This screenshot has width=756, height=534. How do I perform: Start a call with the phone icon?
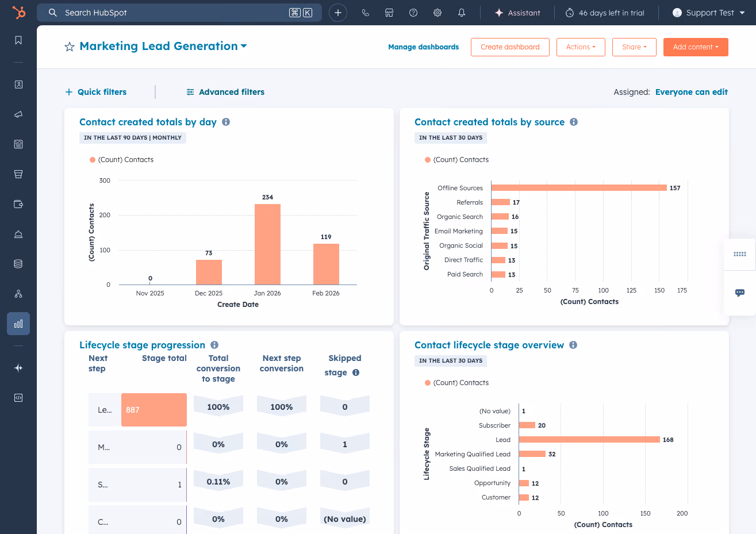pyautogui.click(x=366, y=12)
